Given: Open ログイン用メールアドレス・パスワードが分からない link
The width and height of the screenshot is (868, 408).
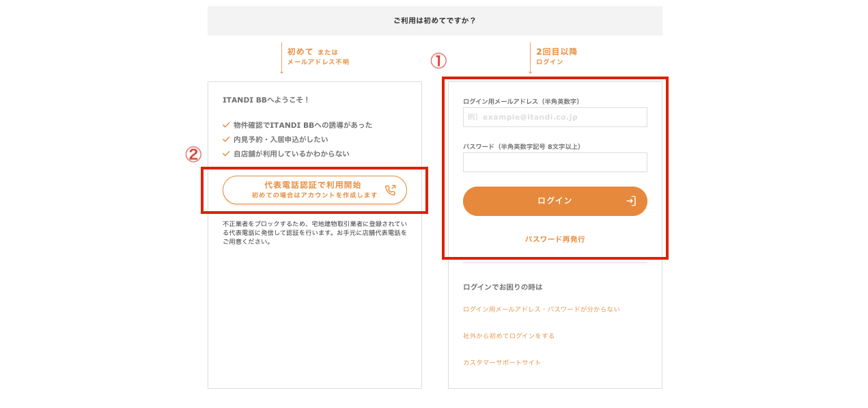Looking at the screenshot, I should point(542,309).
